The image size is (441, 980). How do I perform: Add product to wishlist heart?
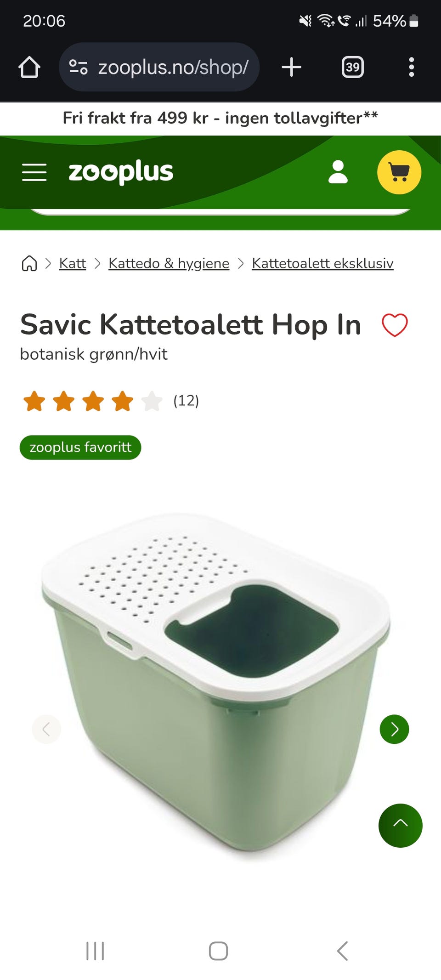[x=395, y=325]
